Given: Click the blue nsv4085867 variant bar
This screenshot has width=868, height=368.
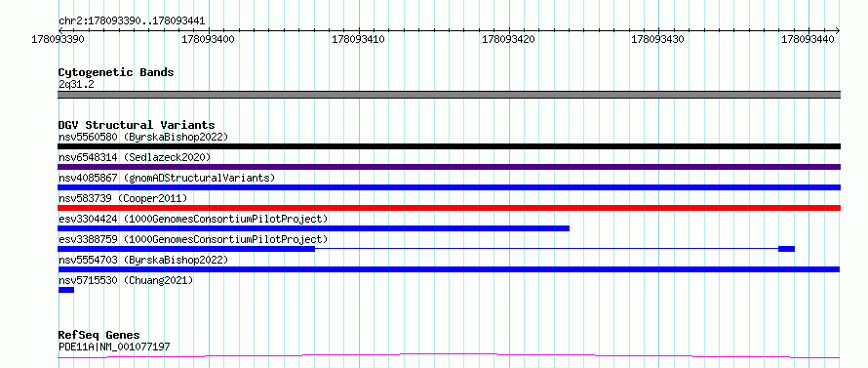Looking at the screenshot, I should [x=449, y=187].
